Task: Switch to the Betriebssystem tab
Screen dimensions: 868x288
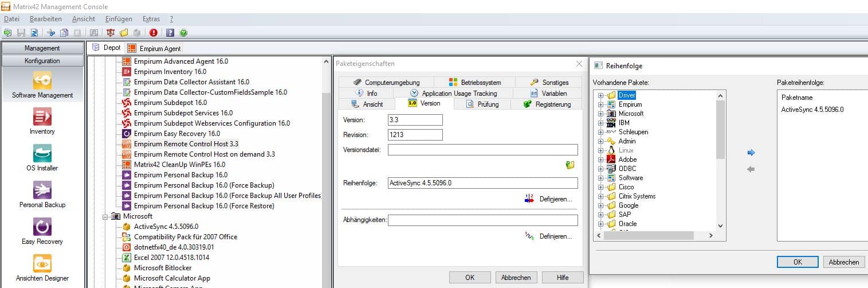Action: pyautogui.click(x=474, y=82)
